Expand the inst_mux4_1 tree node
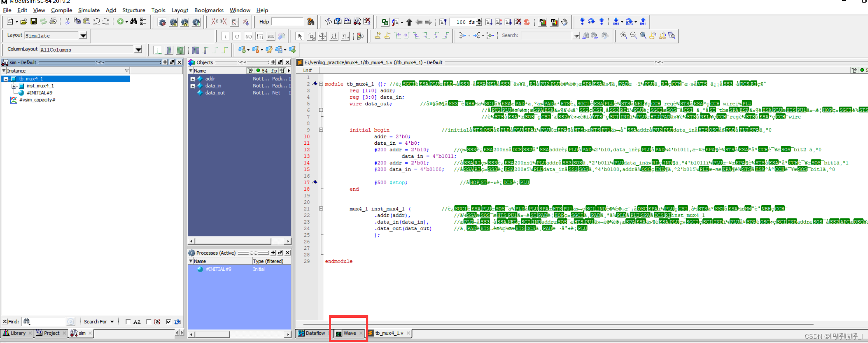 coord(14,86)
